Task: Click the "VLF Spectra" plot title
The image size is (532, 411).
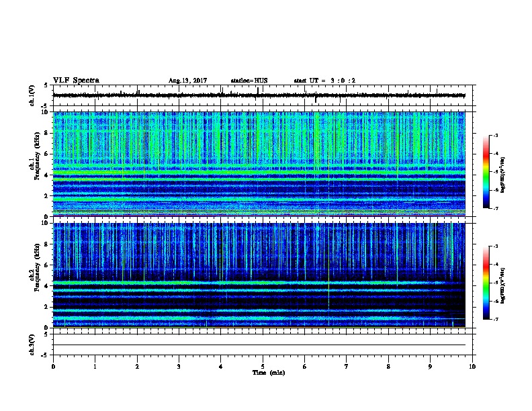Action: click(x=76, y=80)
